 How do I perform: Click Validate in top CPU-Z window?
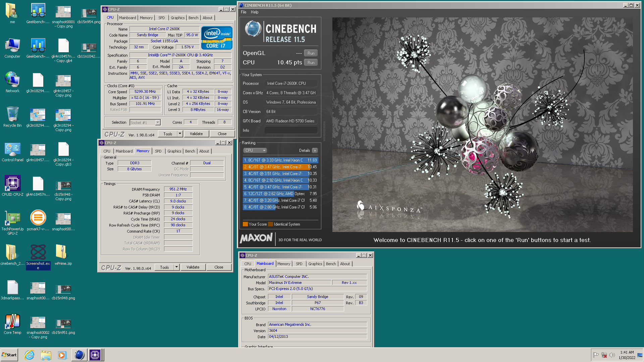pos(196,134)
